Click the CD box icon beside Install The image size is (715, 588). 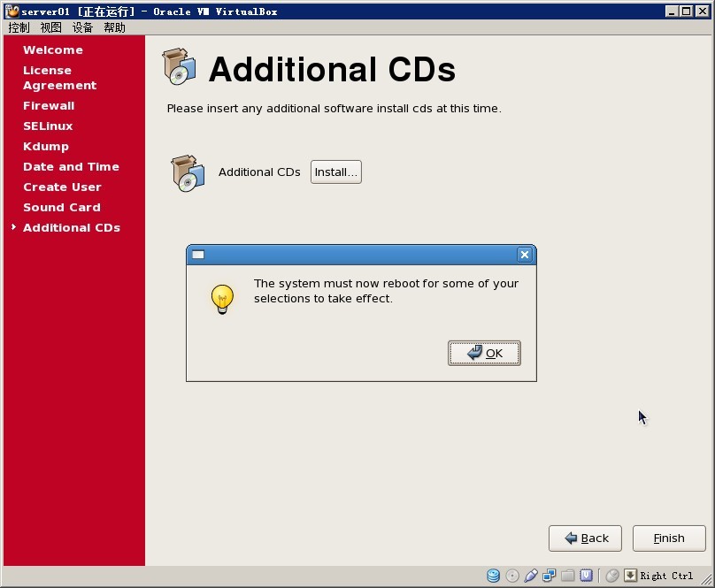coord(188,173)
